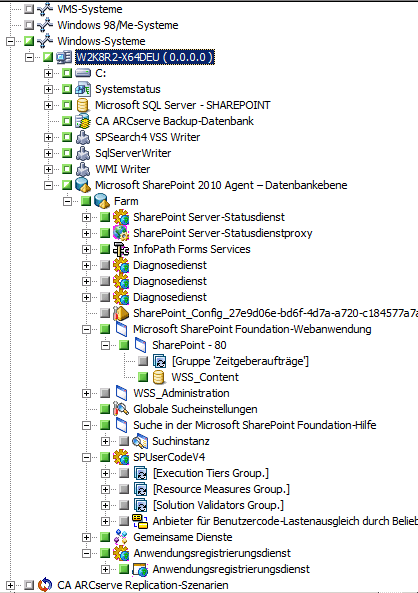This screenshot has width=418, height=593.
Task: Toggle selection box for W2K8R2-X64DEU
Action: click(48, 57)
